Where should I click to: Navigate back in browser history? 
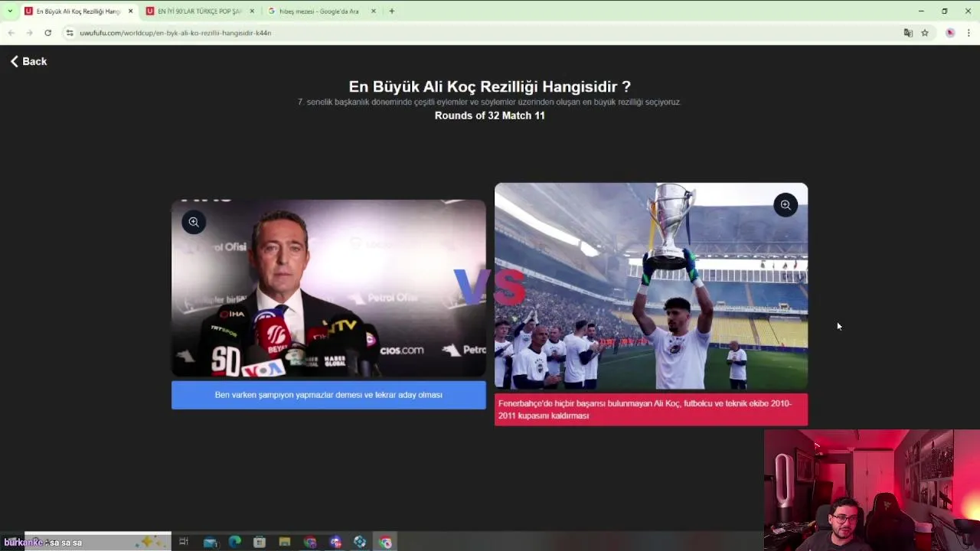tap(11, 33)
